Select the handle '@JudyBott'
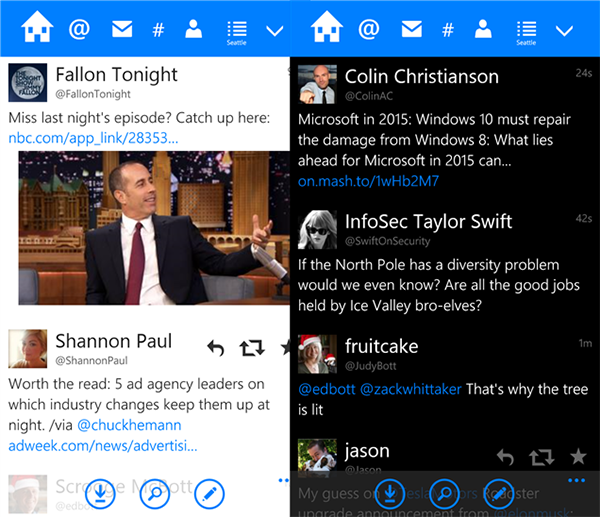 (370, 366)
